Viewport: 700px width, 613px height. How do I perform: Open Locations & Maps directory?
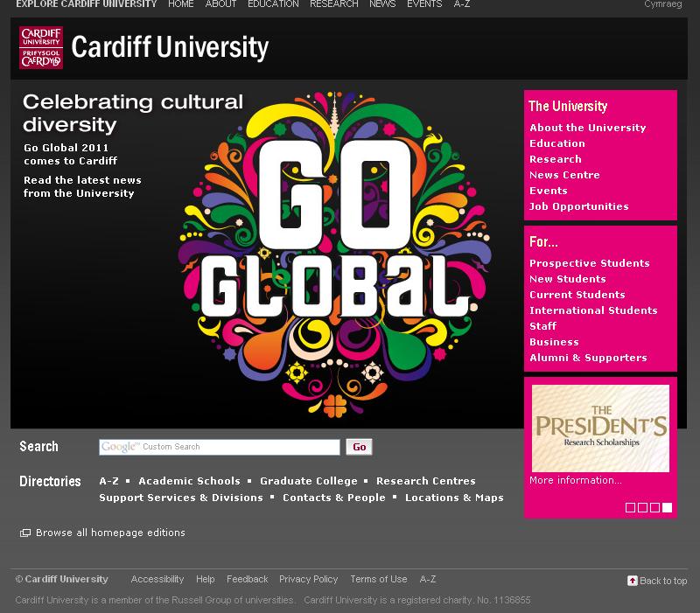454,498
